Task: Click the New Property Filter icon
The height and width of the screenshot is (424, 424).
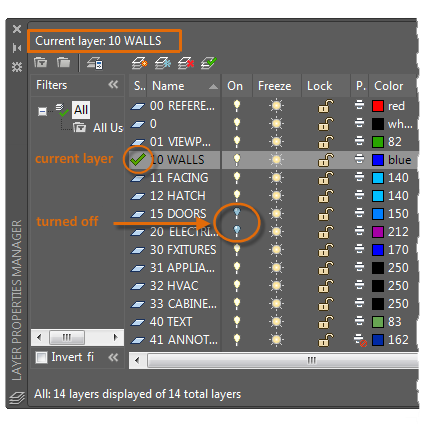Action: click(x=40, y=62)
